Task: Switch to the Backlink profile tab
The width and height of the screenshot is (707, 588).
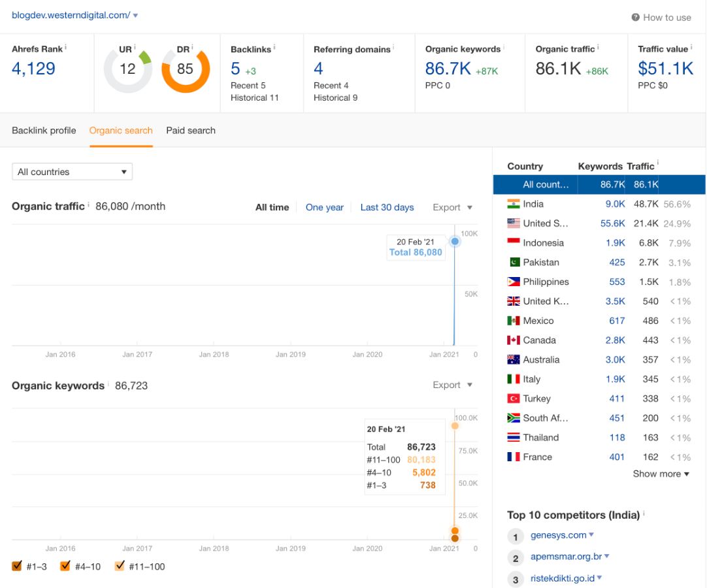Action: pos(44,131)
